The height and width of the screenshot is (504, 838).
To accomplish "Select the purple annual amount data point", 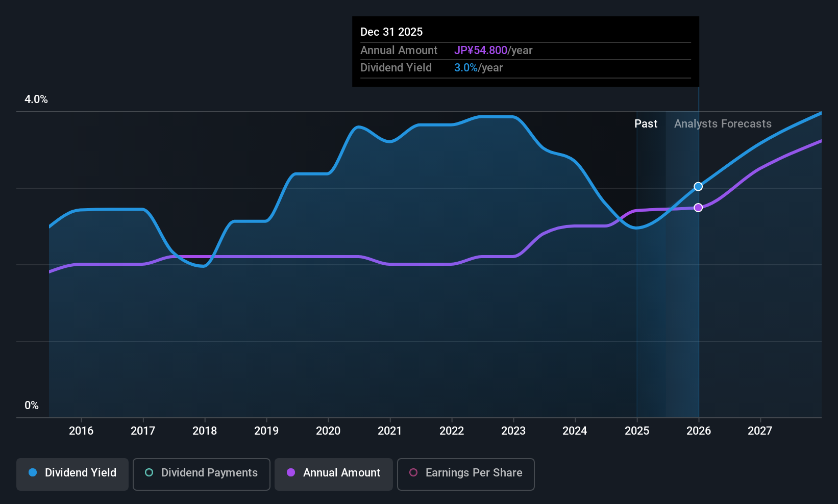I will pyautogui.click(x=698, y=208).
